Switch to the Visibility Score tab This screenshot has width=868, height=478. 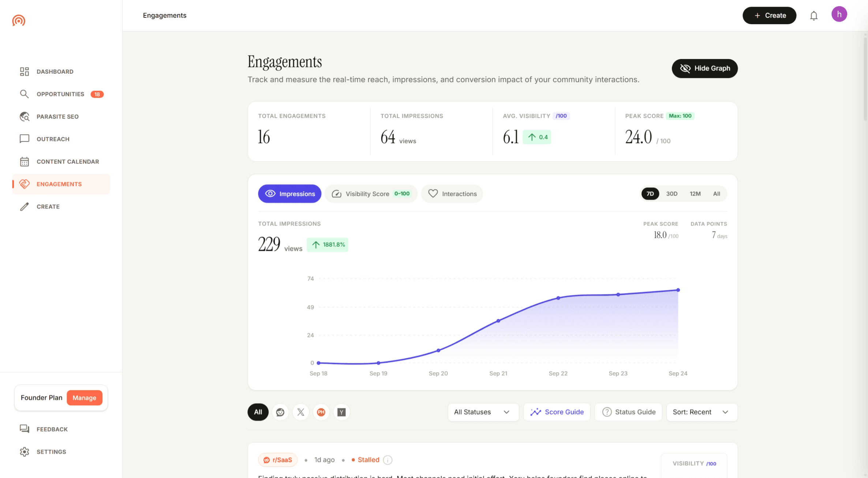pyautogui.click(x=371, y=194)
